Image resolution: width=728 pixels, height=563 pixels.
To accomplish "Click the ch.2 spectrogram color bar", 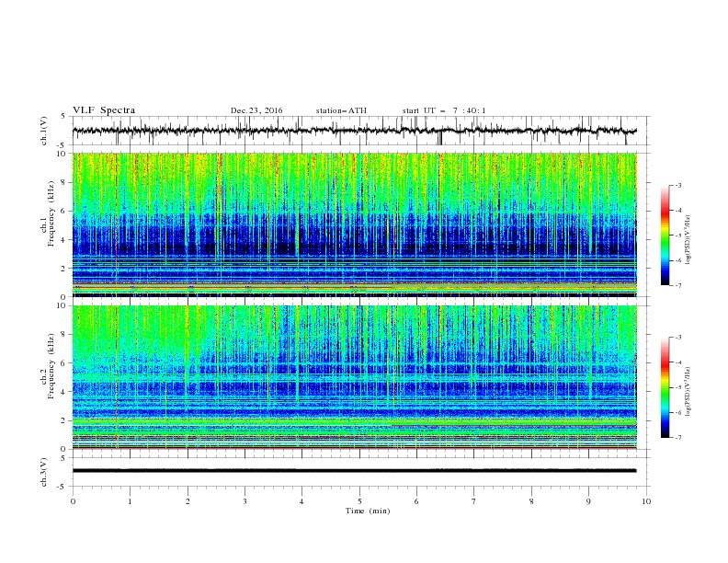I will pos(665,387).
